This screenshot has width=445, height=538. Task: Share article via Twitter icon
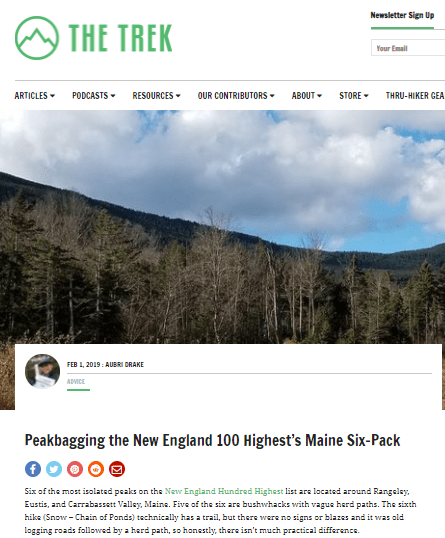coord(54,469)
